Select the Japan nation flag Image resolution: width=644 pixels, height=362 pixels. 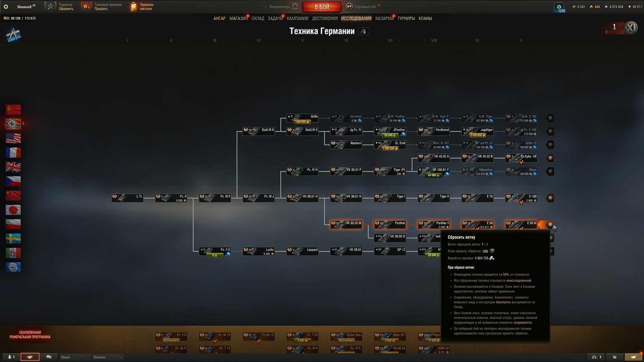point(13,210)
